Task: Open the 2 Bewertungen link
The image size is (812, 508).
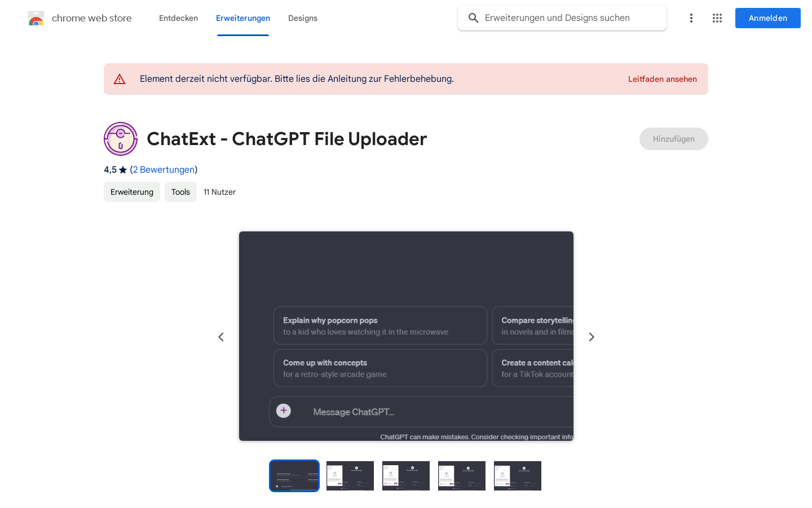Action: coord(164,170)
